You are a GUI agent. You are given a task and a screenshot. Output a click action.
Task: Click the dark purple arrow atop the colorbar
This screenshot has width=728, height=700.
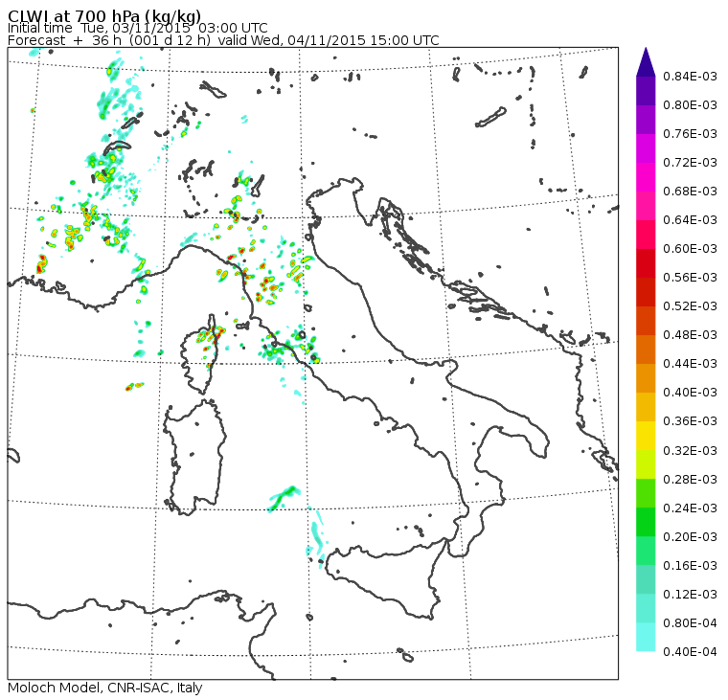tap(646, 62)
